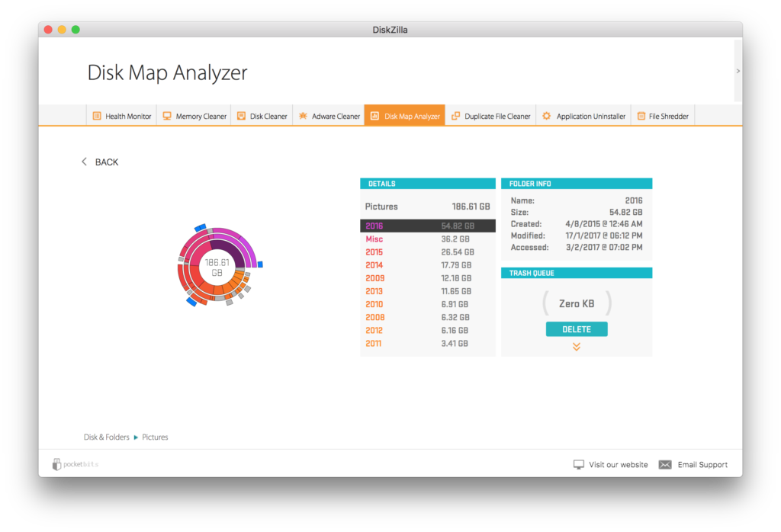Click the Disk Cleaner tab icon
Image resolution: width=781 pixels, height=532 pixels.
[x=241, y=116]
